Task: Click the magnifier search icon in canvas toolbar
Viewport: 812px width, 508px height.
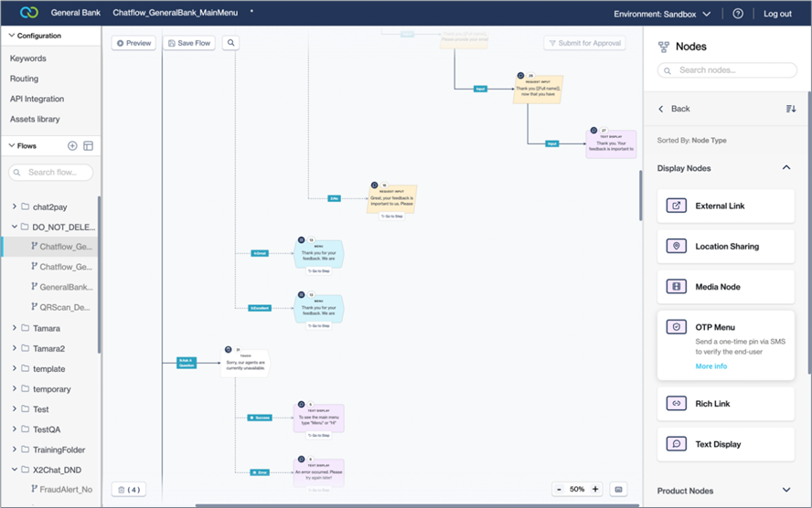Action: click(x=230, y=43)
